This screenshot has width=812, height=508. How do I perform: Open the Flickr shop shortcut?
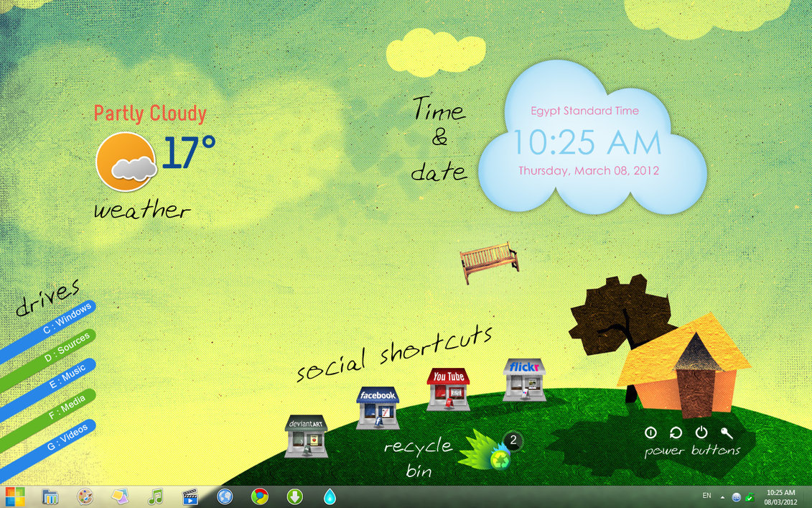(x=524, y=379)
